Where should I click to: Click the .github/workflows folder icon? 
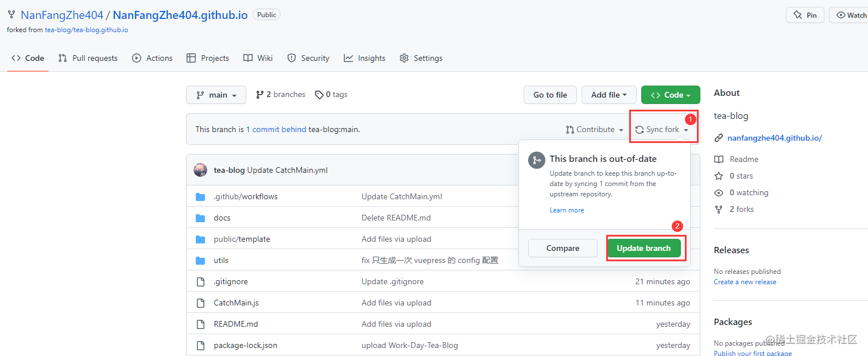pyautogui.click(x=200, y=197)
